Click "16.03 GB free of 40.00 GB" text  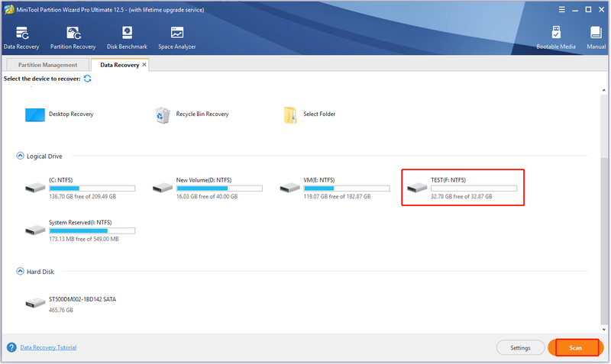click(x=207, y=197)
